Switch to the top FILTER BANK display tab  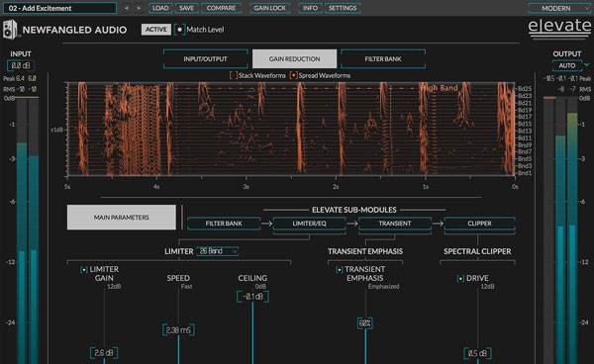pos(383,59)
